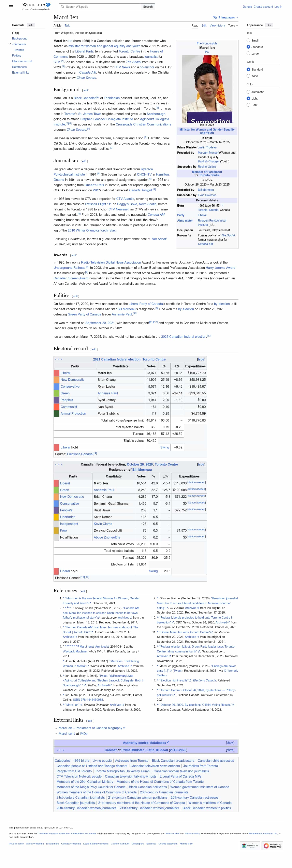This screenshot has width=292, height=868.
Task: Hide the 2021 federal election table
Action: pyautogui.click(x=201, y=359)
